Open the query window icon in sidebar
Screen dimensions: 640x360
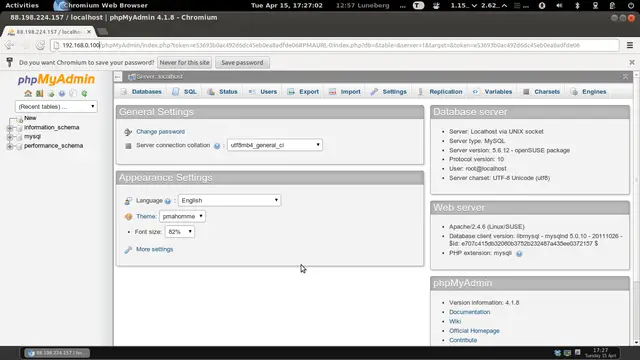[51, 93]
